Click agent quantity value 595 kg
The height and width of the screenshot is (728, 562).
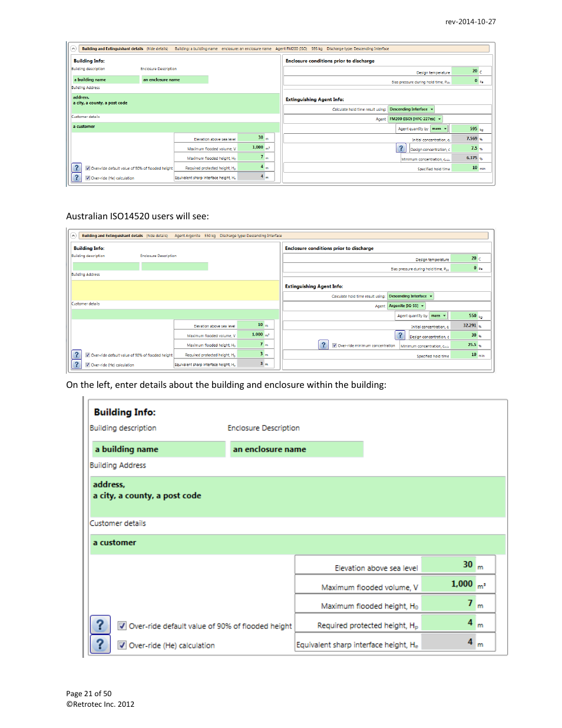click(465, 129)
